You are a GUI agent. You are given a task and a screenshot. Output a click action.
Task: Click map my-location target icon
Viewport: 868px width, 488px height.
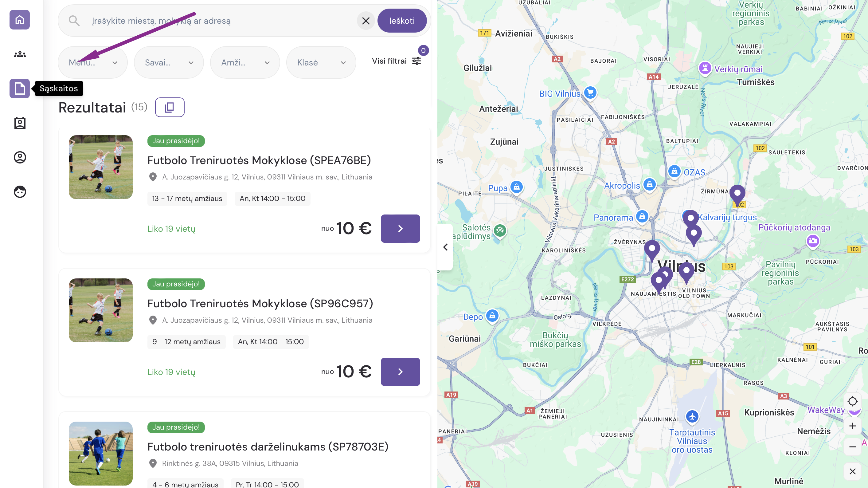pos(853,401)
